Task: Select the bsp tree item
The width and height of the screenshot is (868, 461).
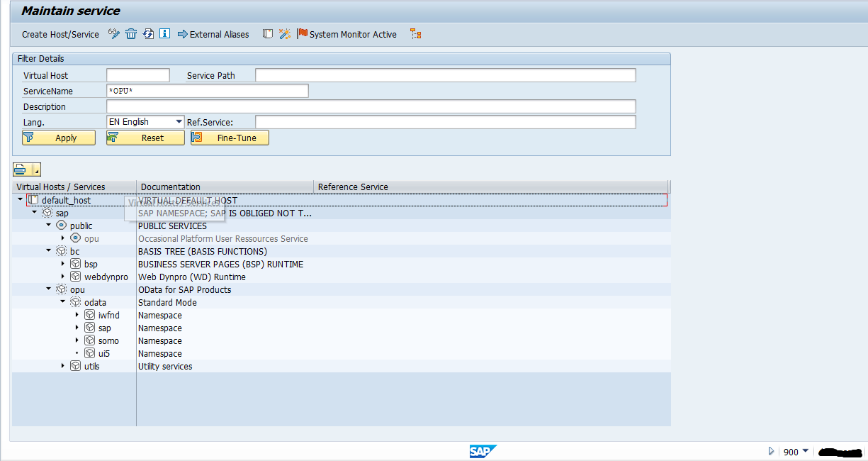Action: 91,265
